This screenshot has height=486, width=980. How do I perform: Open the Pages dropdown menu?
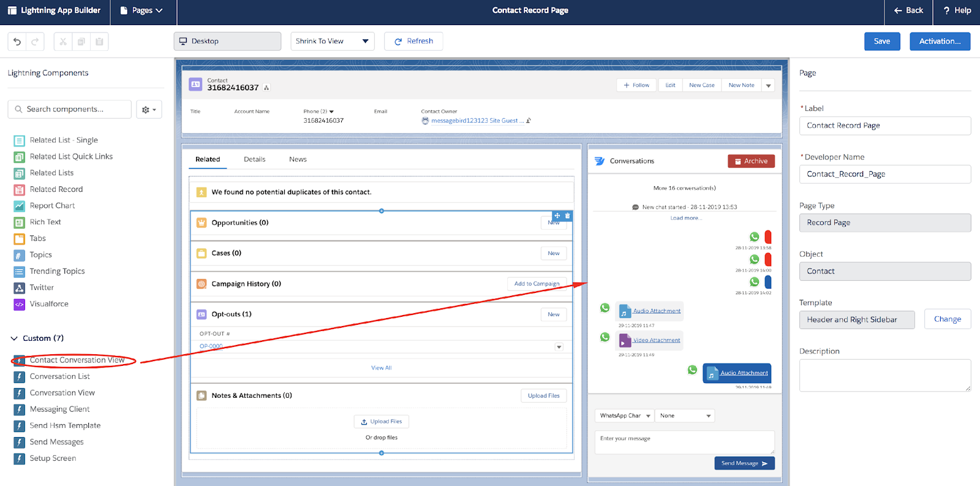(x=142, y=10)
